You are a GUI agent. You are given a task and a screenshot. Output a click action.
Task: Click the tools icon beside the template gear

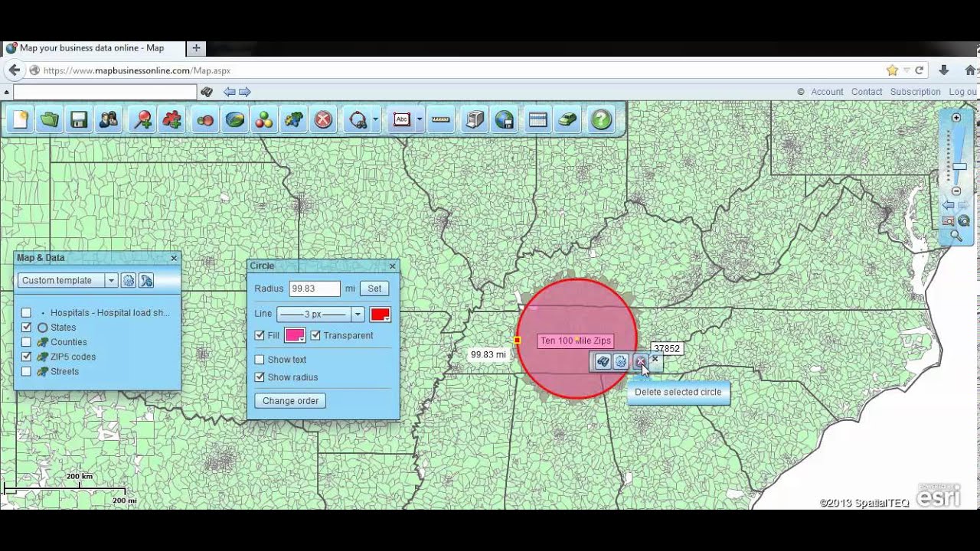coord(146,281)
